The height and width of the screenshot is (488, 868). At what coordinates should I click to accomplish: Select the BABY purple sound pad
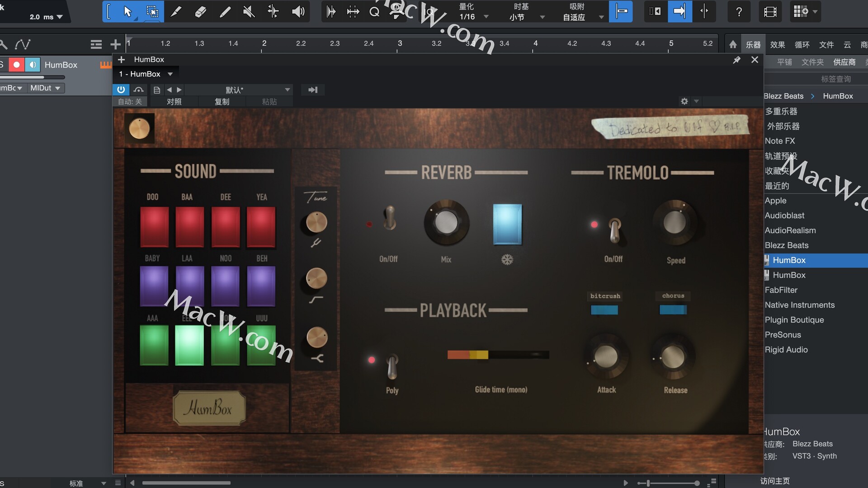tap(154, 286)
